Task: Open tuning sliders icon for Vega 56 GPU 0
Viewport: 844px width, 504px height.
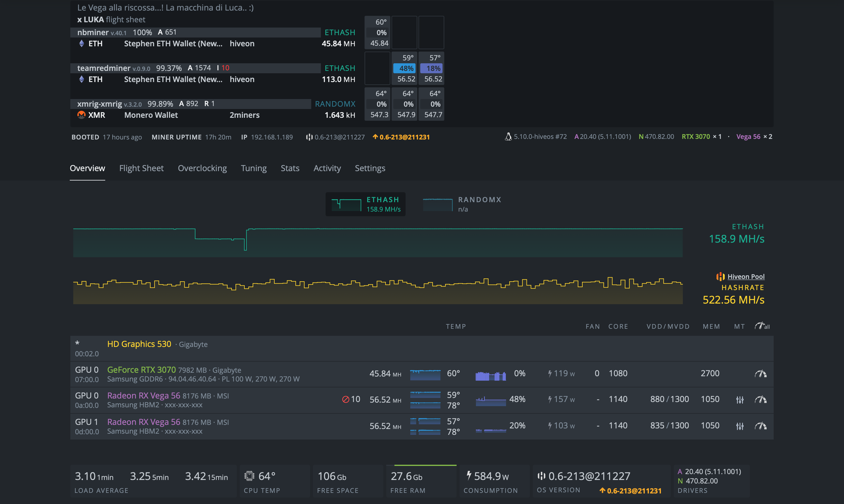Action: point(740,400)
